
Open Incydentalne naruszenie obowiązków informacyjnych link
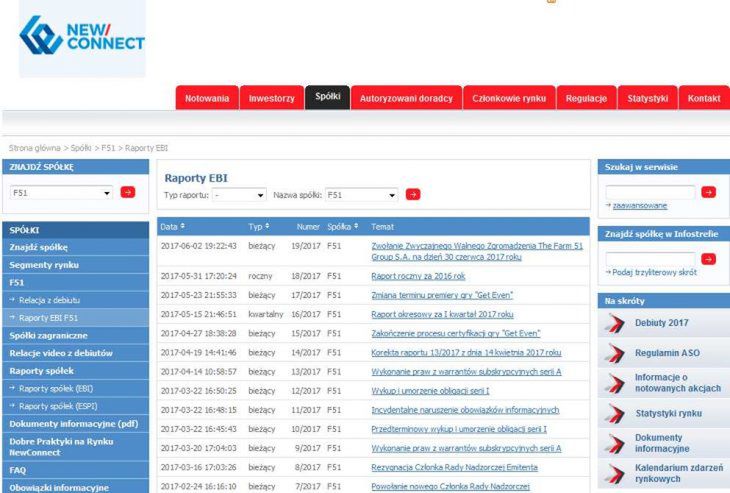(x=465, y=410)
